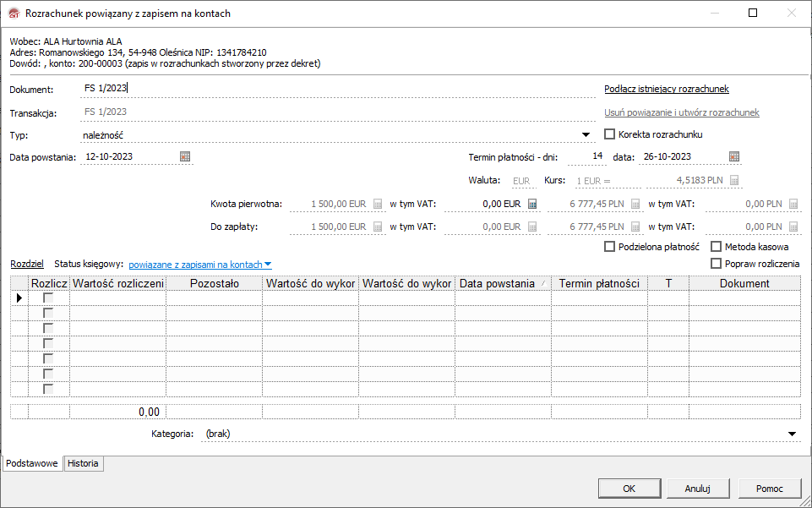Tick Rozlicz checkbox in third table row
The height and width of the screenshot is (508, 812).
pos(48,328)
